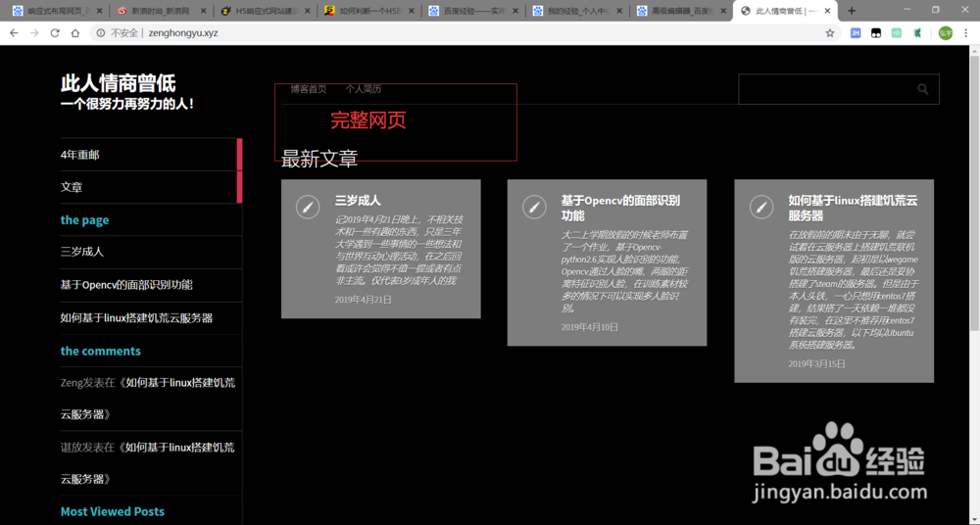The width and height of the screenshot is (980, 525).
Task: Reload the current page
Action: coord(55,33)
